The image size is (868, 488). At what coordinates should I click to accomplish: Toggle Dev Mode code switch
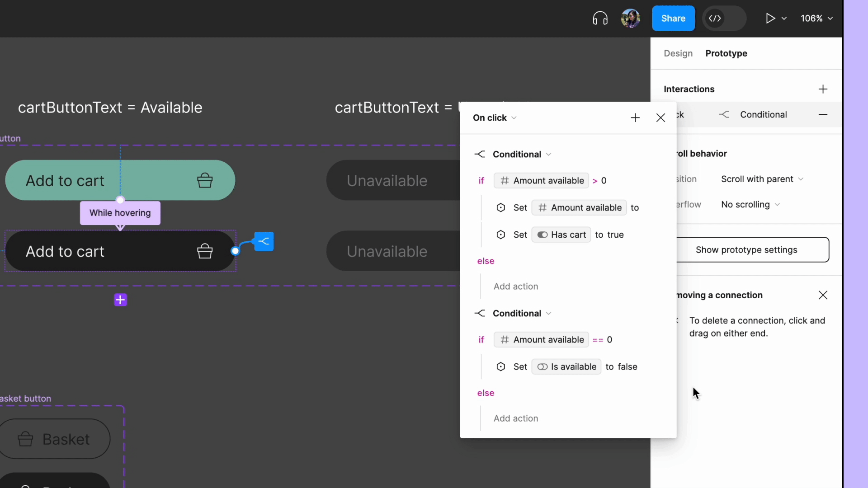pyautogui.click(x=724, y=19)
